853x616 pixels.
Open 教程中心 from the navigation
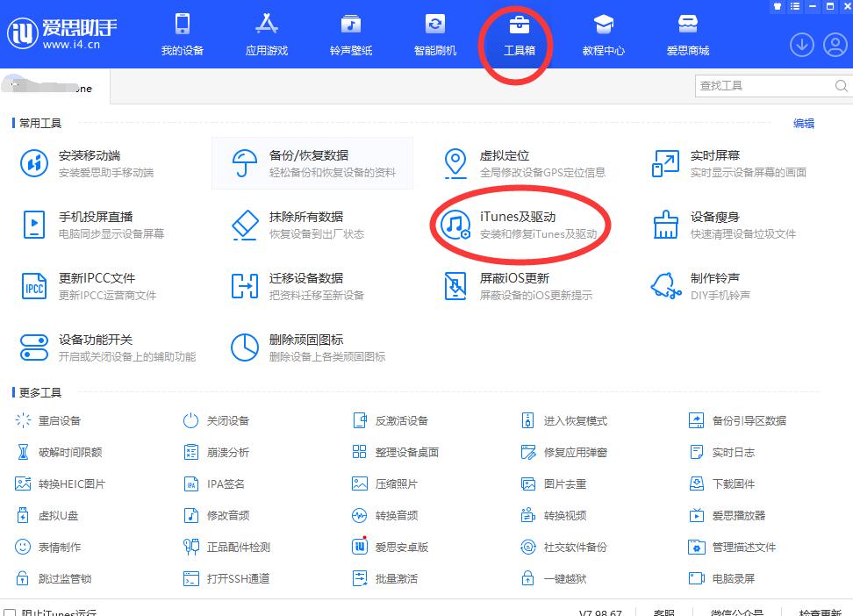(603, 34)
